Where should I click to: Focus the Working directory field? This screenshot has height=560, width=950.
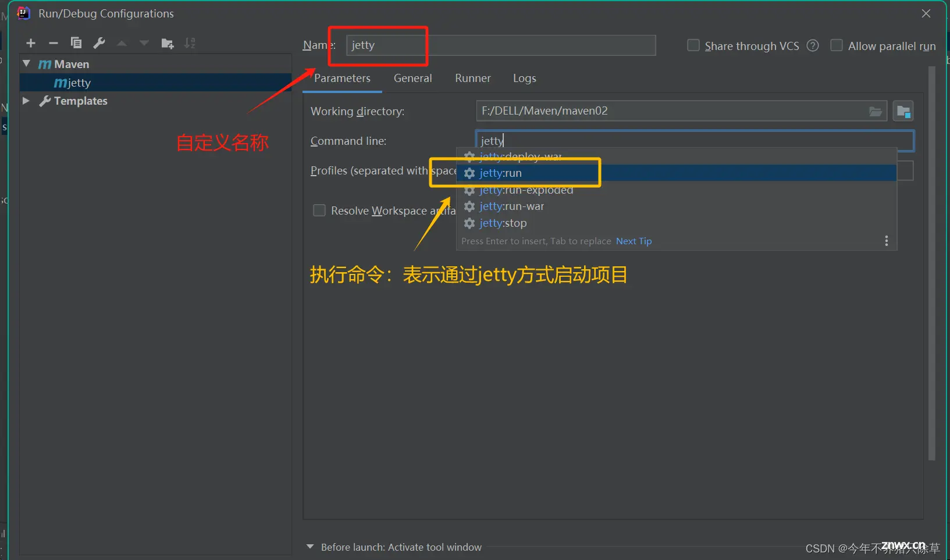point(681,111)
